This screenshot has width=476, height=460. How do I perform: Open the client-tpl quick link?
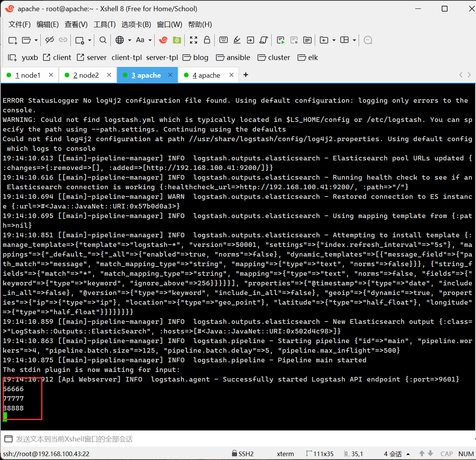pyautogui.click(x=127, y=58)
